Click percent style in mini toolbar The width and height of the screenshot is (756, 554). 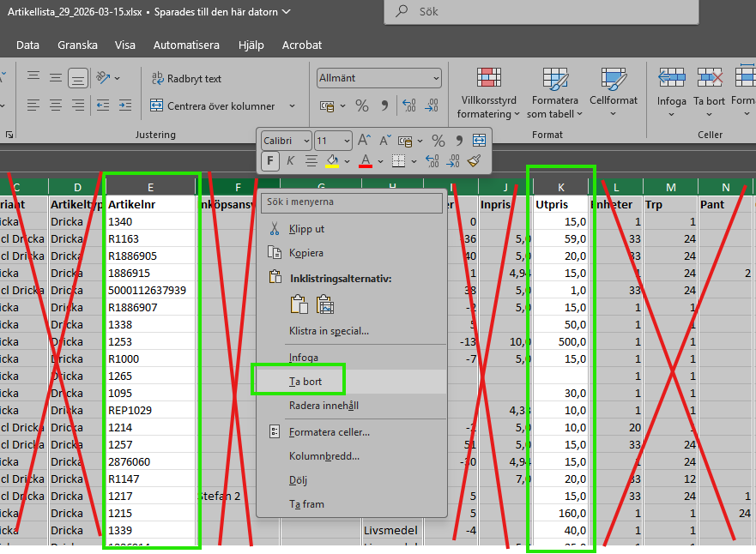(438, 141)
